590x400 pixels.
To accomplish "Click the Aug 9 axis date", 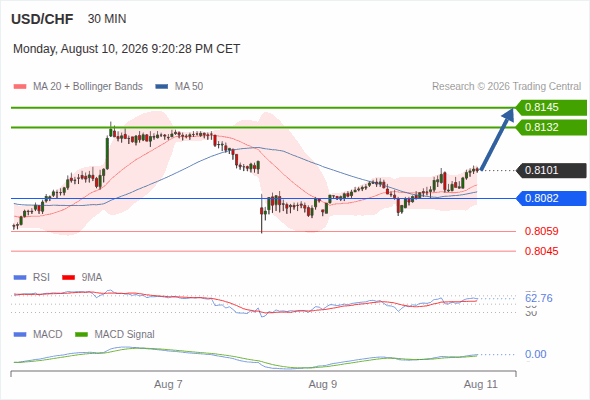I will tap(323, 384).
